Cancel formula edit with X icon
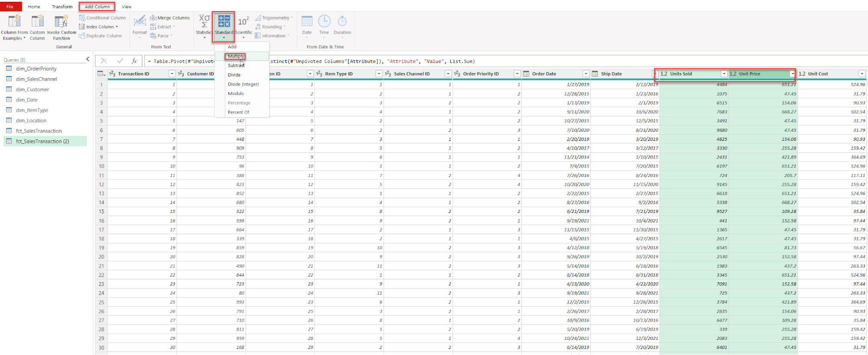Image resolution: width=868 pixels, height=355 pixels. pyautogui.click(x=104, y=61)
